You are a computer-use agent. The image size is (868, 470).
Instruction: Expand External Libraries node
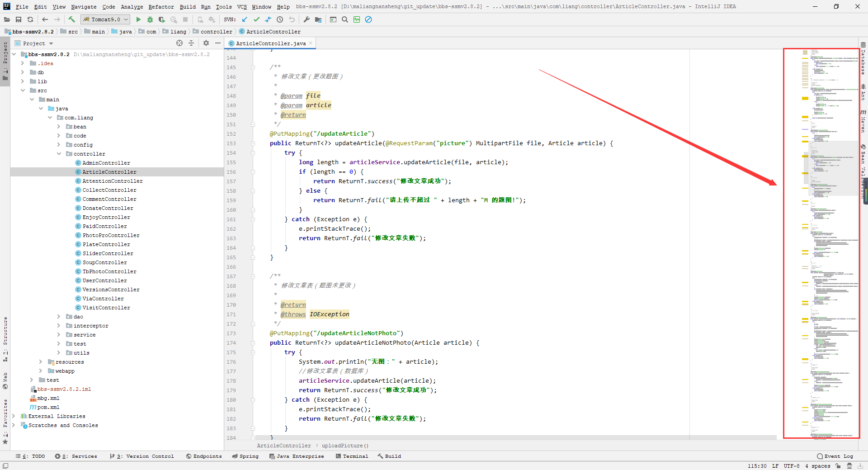[x=14, y=416]
